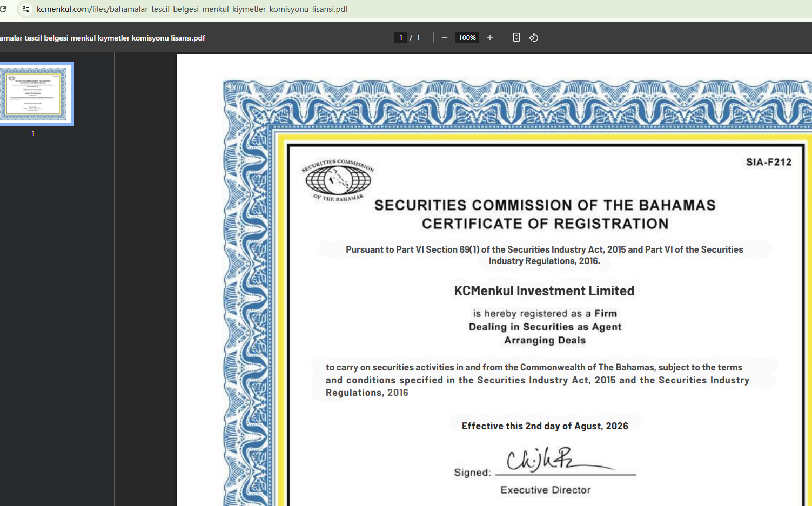Click the total page count in toolbar
The image size is (812, 506).
[x=418, y=38]
